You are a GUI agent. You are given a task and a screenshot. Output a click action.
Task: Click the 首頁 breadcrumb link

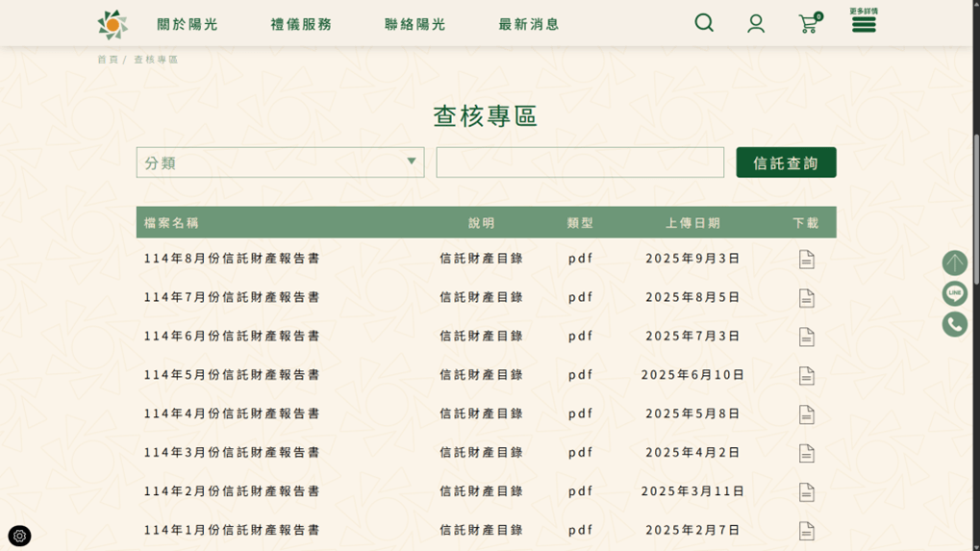click(107, 60)
